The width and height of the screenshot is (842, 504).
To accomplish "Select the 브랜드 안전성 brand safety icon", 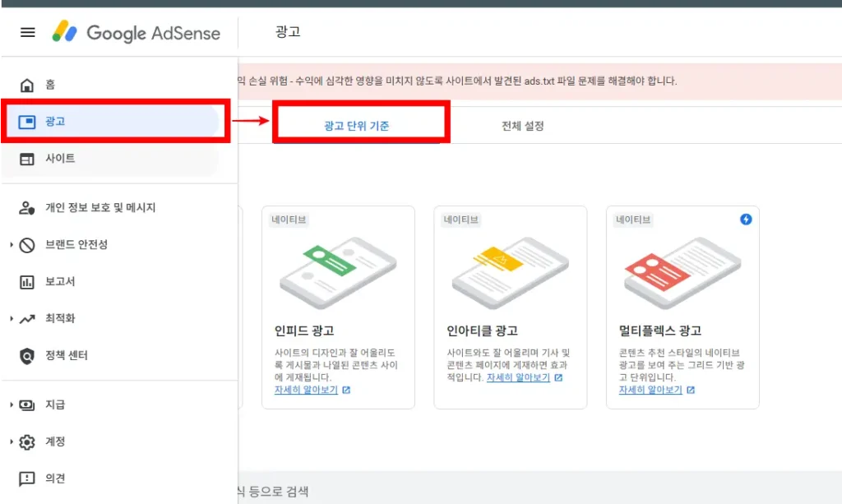I will click(27, 244).
